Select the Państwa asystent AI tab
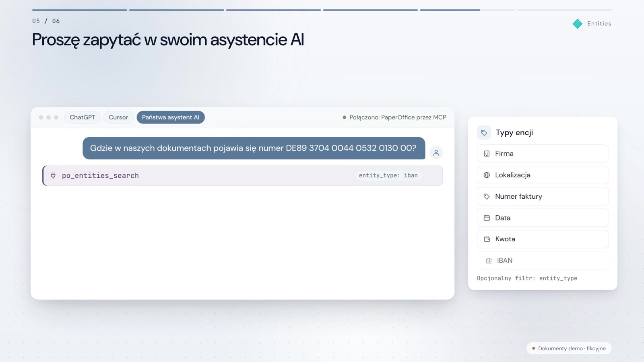 click(171, 117)
